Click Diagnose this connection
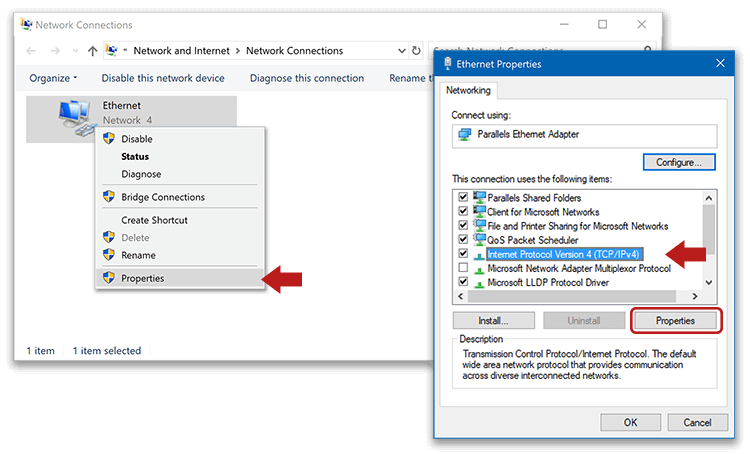The image size is (750, 454). pyautogui.click(x=307, y=78)
